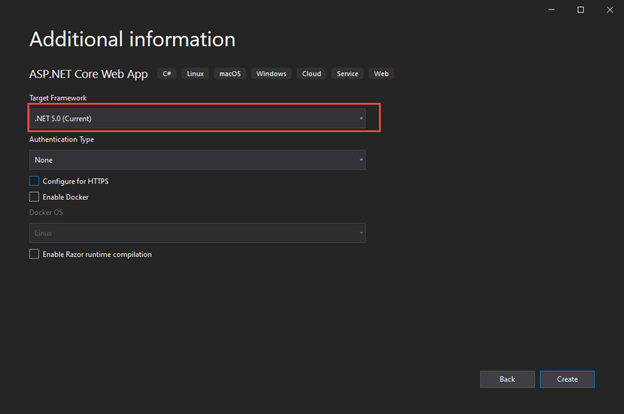Screen dimensions: 624x414
Task: Click the Windows tag
Action: [270, 74]
